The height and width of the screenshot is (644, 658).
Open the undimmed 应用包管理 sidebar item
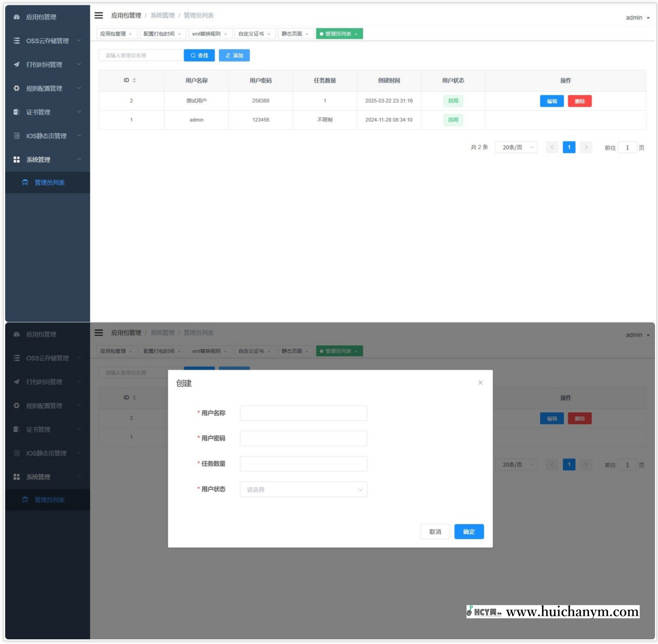[x=41, y=17]
